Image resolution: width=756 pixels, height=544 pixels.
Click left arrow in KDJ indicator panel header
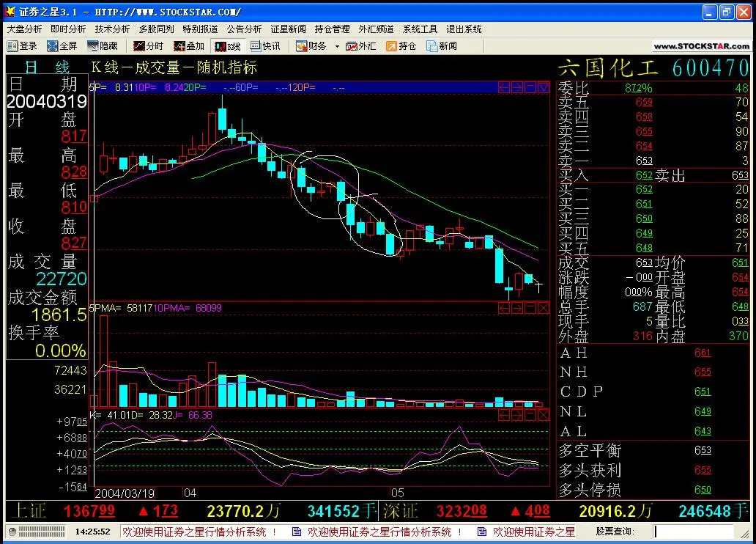(504, 415)
